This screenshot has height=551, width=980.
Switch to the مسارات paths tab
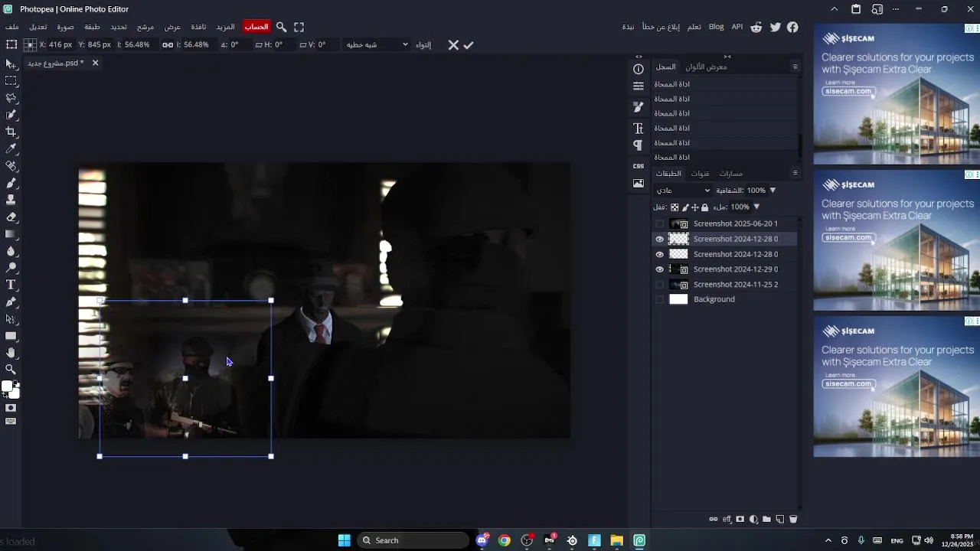pos(731,174)
